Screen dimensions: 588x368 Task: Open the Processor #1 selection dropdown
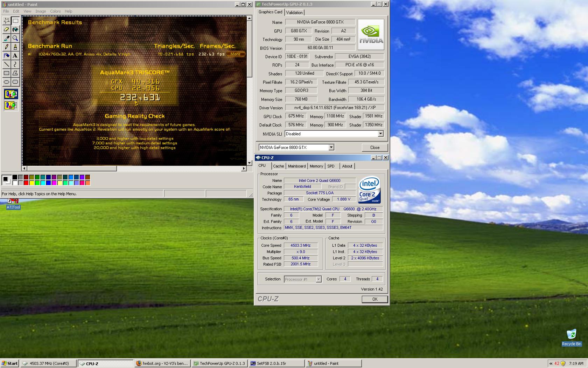[x=318, y=279]
